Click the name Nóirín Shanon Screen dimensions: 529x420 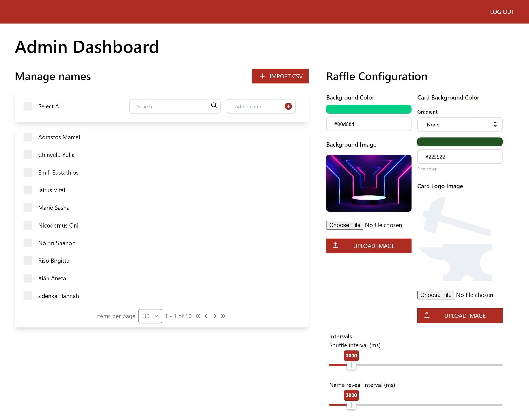(57, 243)
